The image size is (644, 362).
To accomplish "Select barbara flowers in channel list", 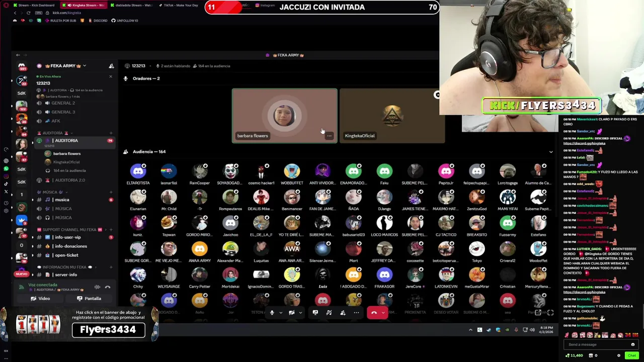I will [x=66, y=154].
